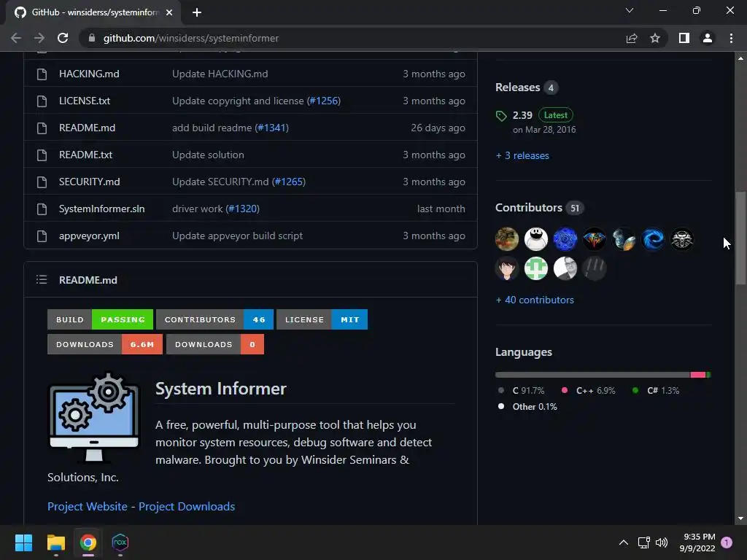Image resolution: width=747 pixels, height=560 pixels.
Task: Click the browser back arrow
Action: [16, 38]
